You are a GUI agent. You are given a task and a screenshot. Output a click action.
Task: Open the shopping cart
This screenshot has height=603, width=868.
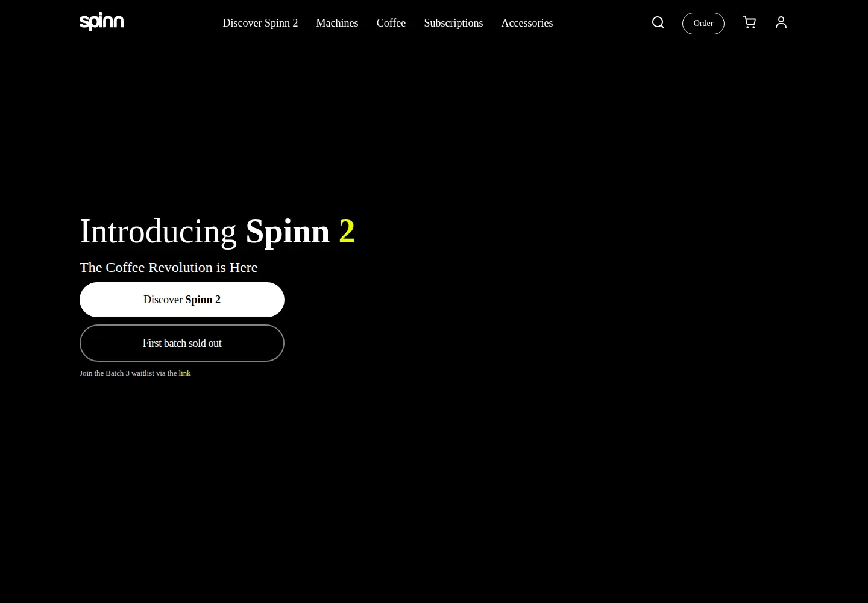(749, 23)
